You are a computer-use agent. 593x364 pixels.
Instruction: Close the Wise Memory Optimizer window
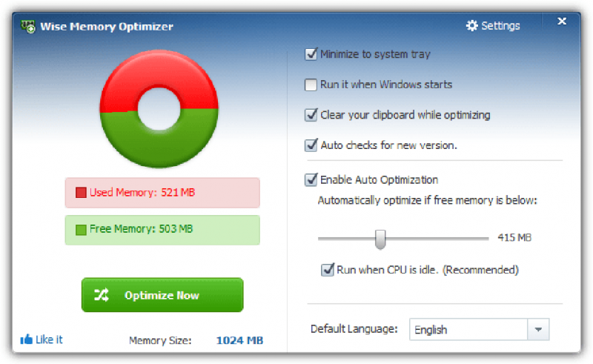tap(562, 22)
